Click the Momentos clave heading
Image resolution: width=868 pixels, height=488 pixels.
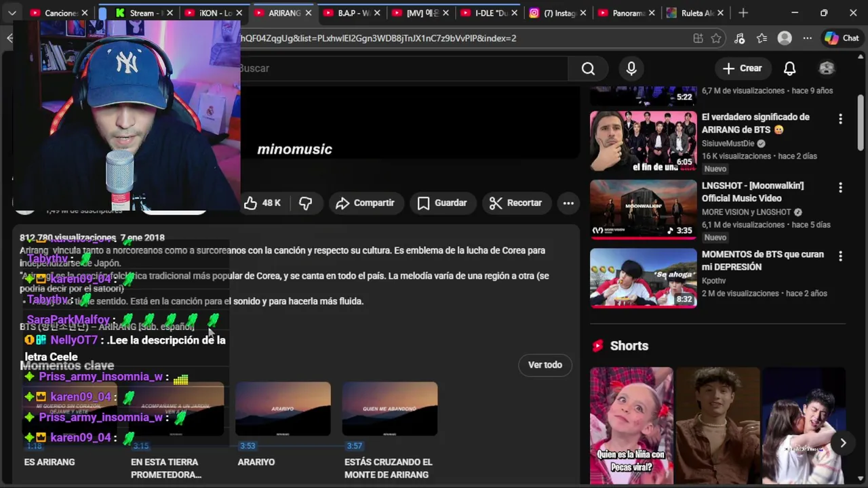click(x=66, y=366)
